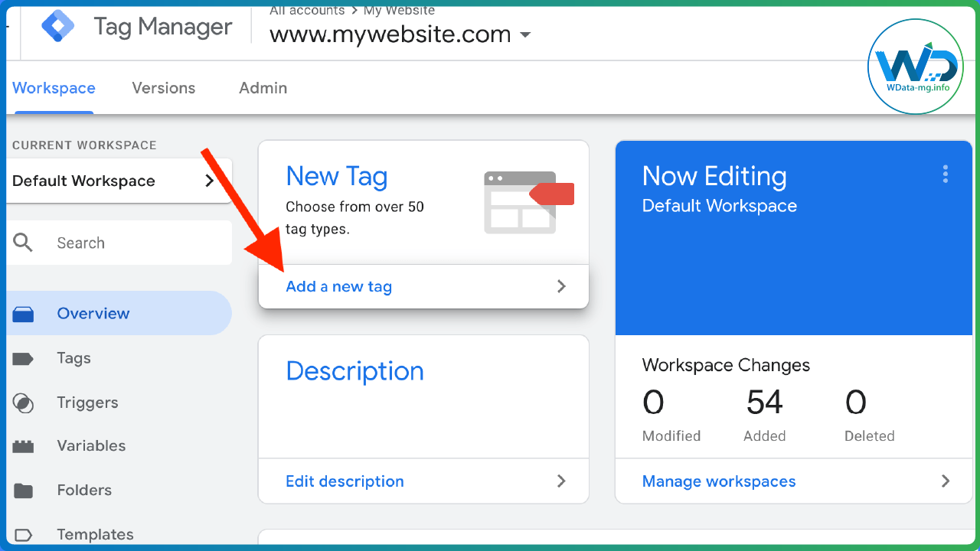980x551 pixels.
Task: Click inside the Search field
Action: pos(115,243)
